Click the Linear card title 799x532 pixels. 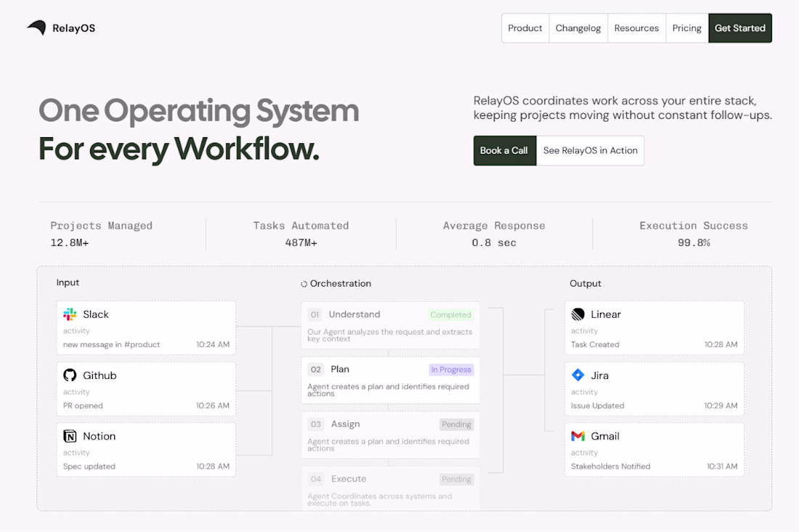(606, 314)
